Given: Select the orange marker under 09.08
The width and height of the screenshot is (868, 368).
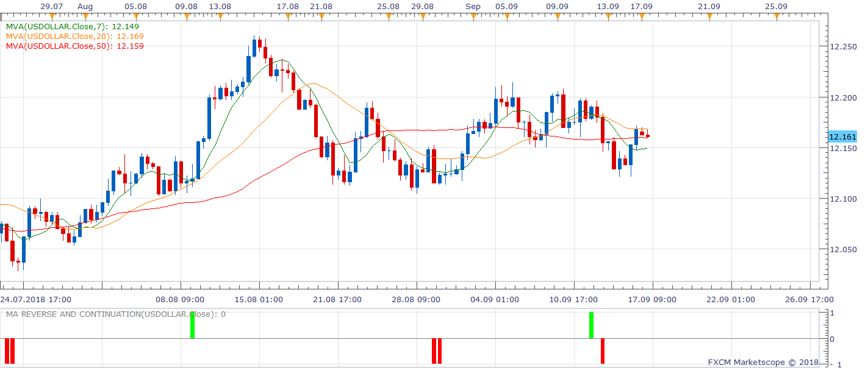Looking at the screenshot, I should pyautogui.click(x=186, y=17).
